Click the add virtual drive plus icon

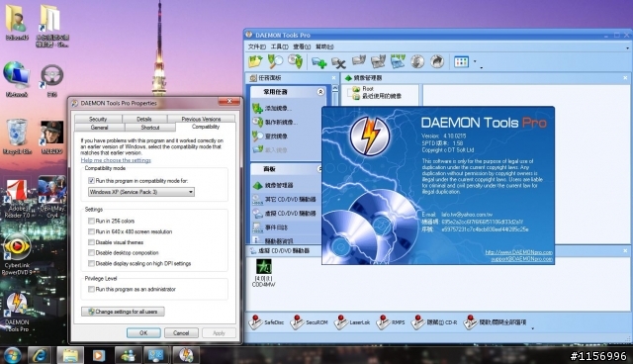[318, 62]
